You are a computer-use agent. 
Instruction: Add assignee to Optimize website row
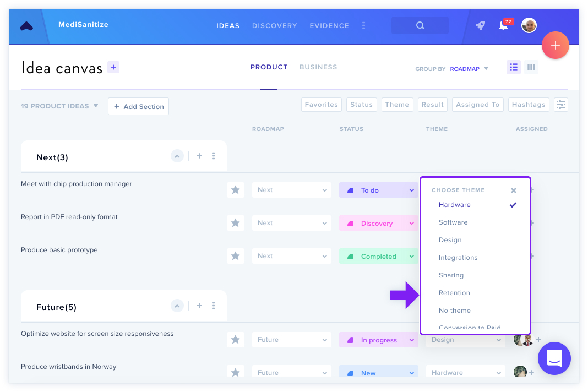coord(538,340)
